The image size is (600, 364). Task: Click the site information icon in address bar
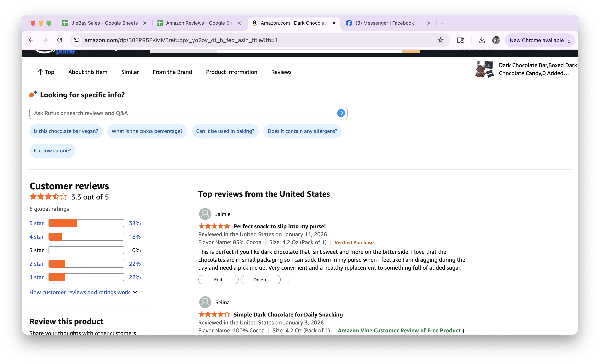coord(77,40)
